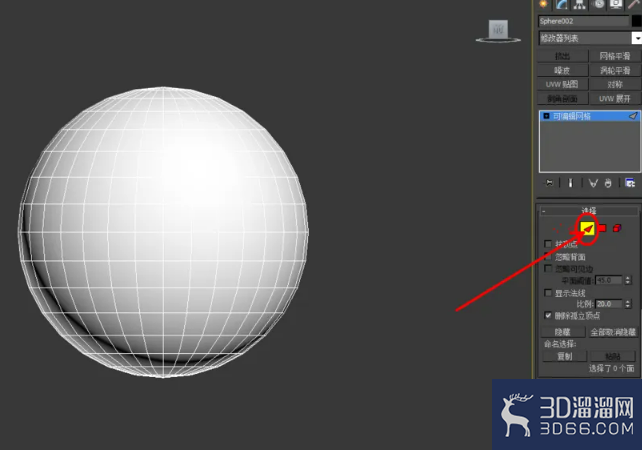Image resolution: width=642 pixels, height=450 pixels.
Task: Click the Make Unique icon
Action: (593, 183)
